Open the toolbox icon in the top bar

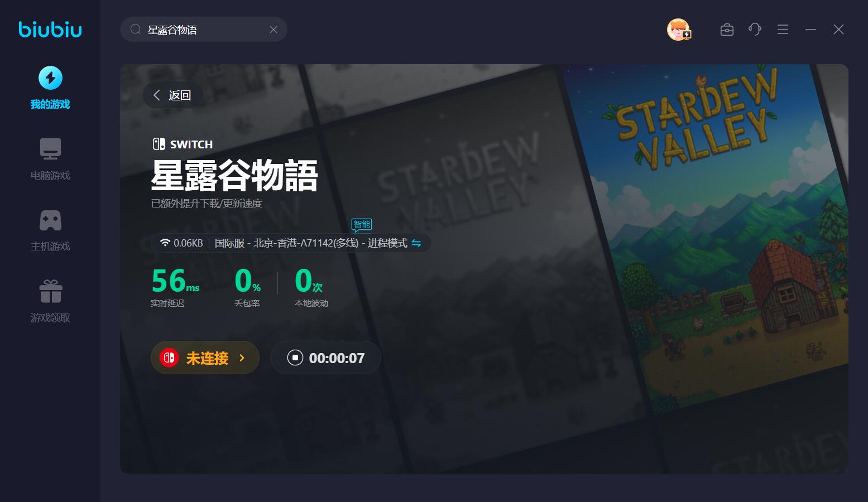pos(727,30)
